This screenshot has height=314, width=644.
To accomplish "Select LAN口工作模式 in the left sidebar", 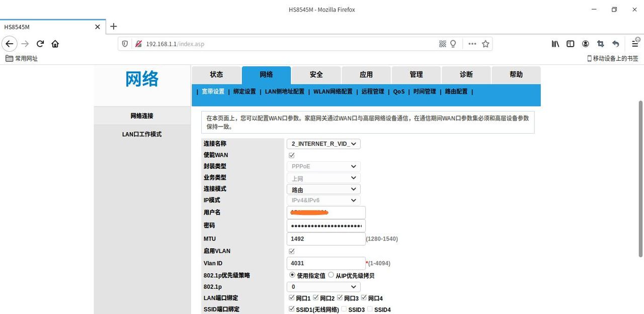I will click(142, 135).
